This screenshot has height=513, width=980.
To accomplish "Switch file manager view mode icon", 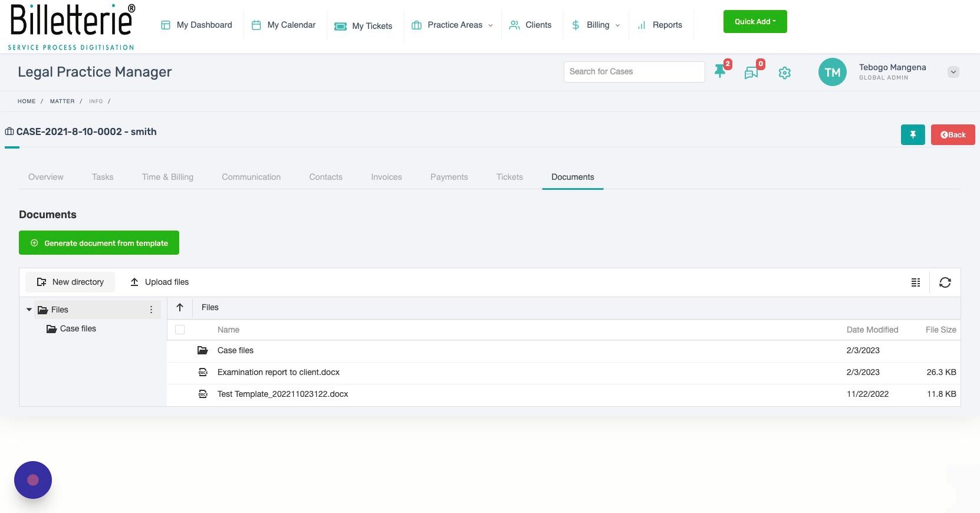I will [916, 282].
